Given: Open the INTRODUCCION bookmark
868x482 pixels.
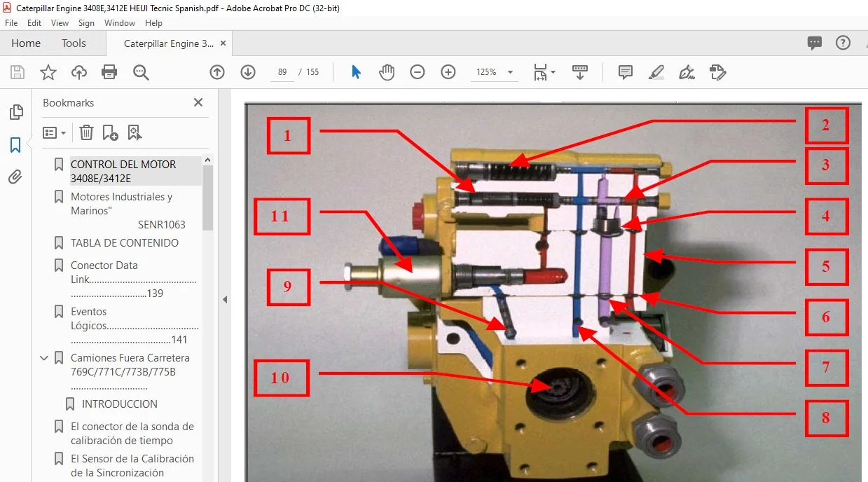Looking at the screenshot, I should coord(120,404).
